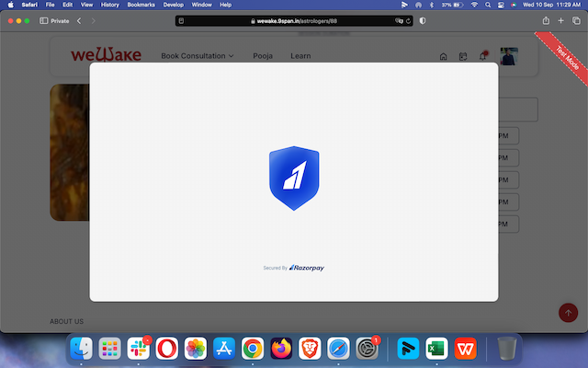
Task: Click the home icon in site header
Action: pyautogui.click(x=443, y=57)
